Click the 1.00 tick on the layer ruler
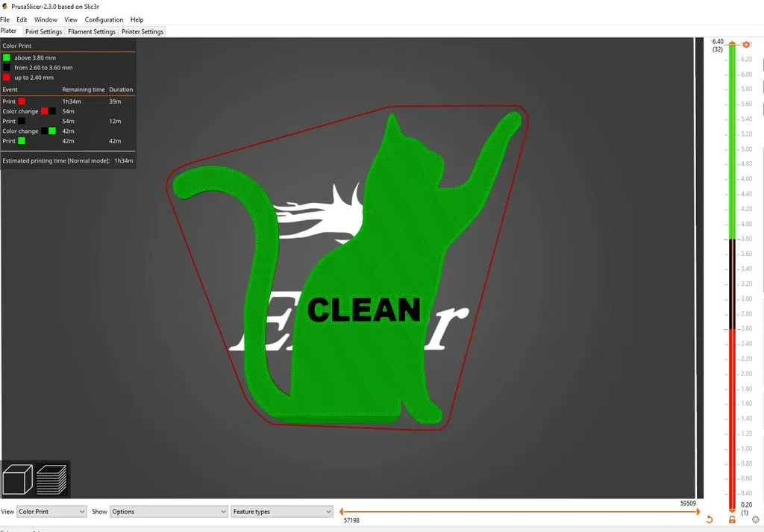764x532 pixels. pyautogui.click(x=746, y=448)
